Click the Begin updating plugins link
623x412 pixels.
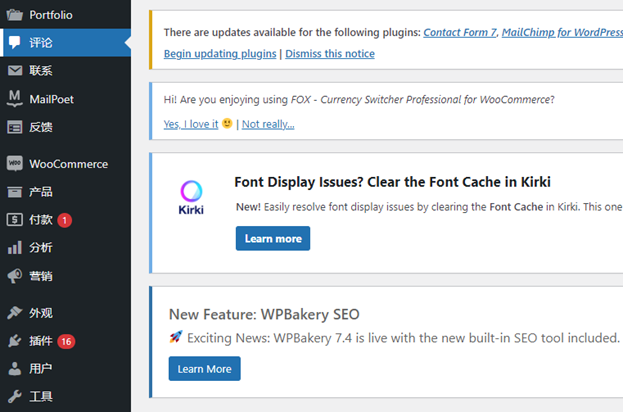coord(220,54)
